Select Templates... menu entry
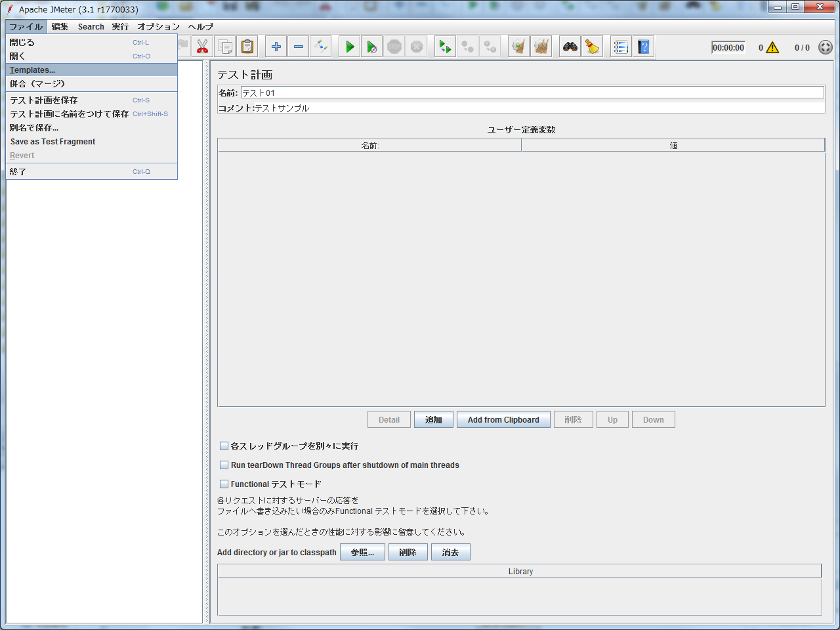The image size is (840, 630). click(x=92, y=70)
